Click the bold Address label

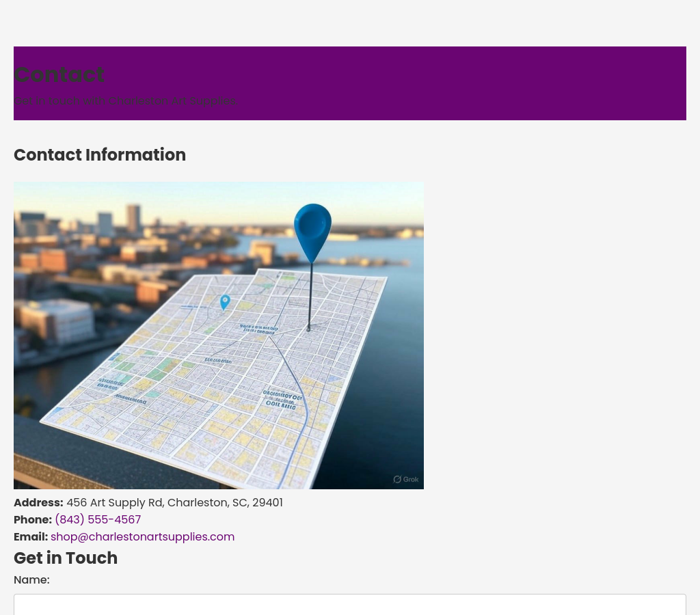38,502
